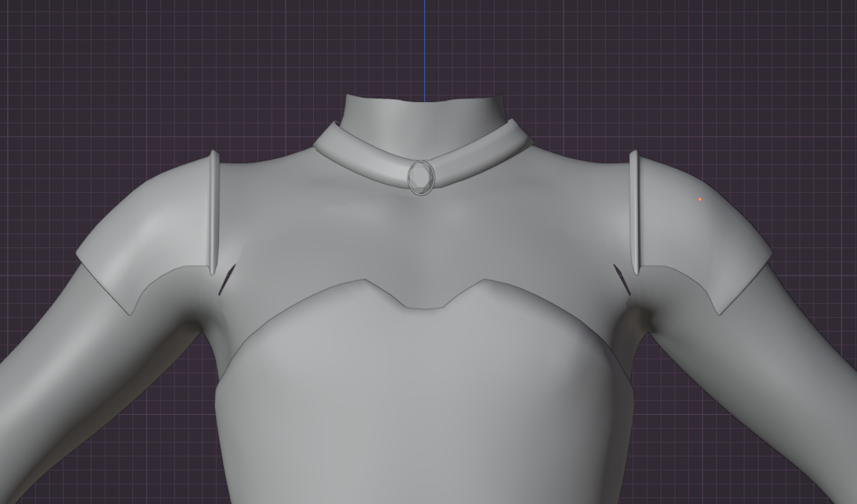Click the screen-left pointed peak of chest plate edge
857x504 pixels.
pyautogui.click(x=365, y=280)
